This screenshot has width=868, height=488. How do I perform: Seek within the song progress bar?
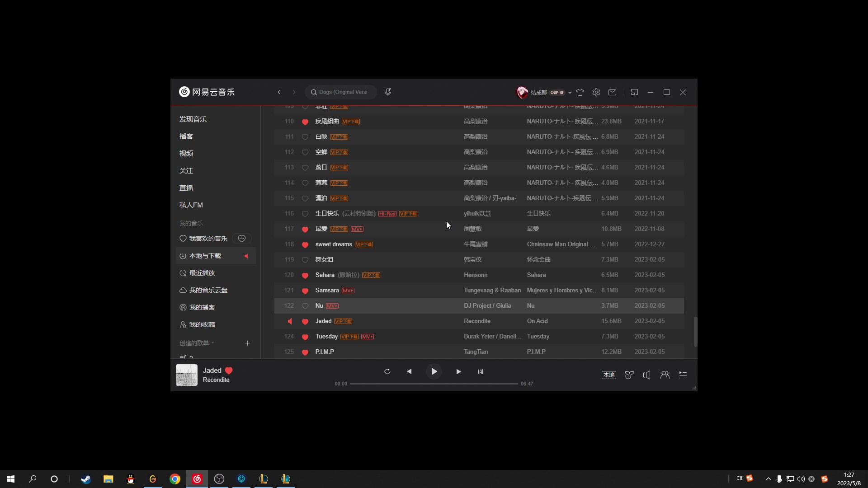[433, 384]
